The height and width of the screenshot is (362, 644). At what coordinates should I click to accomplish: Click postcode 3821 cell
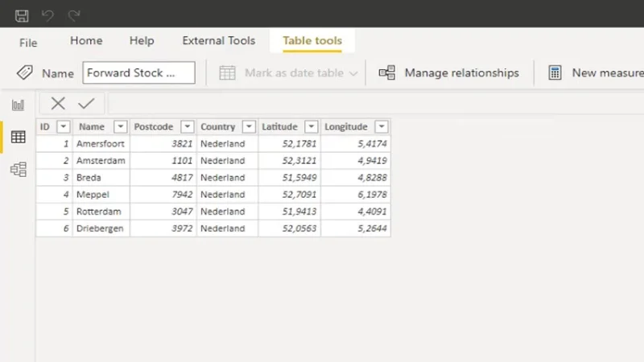pyautogui.click(x=163, y=144)
